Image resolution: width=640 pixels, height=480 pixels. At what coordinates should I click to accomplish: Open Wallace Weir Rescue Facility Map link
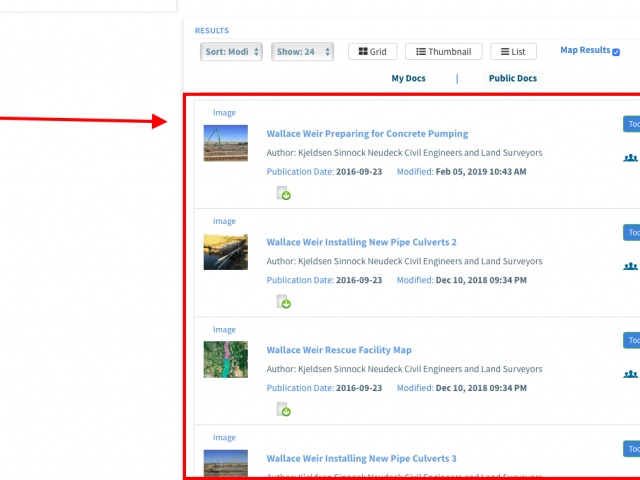(339, 350)
